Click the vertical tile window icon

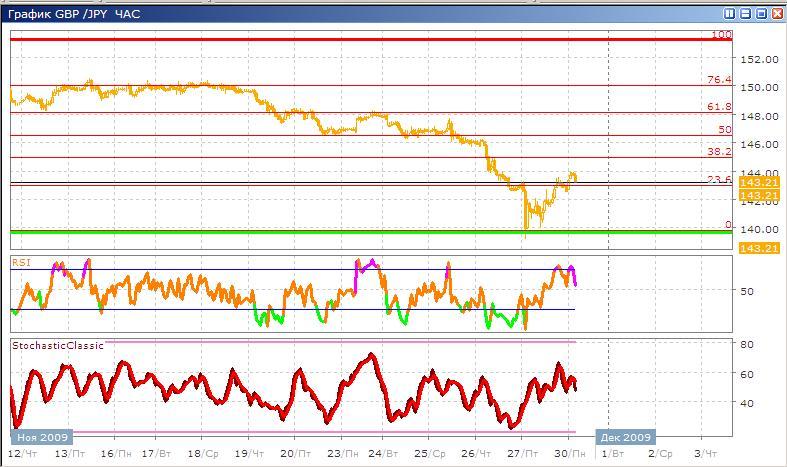tap(730, 14)
